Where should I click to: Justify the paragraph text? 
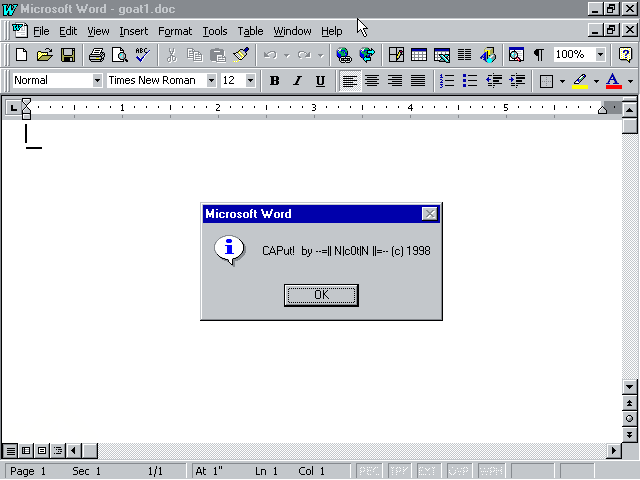[418, 81]
